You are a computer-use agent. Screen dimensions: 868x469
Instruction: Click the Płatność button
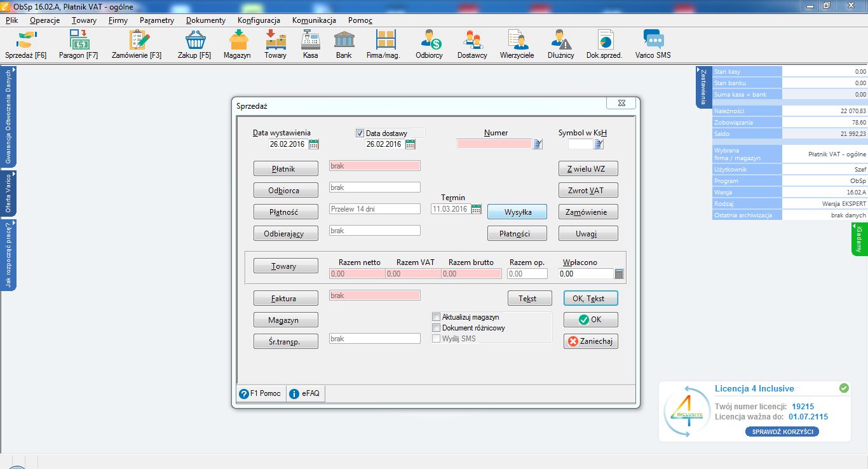[x=285, y=212]
